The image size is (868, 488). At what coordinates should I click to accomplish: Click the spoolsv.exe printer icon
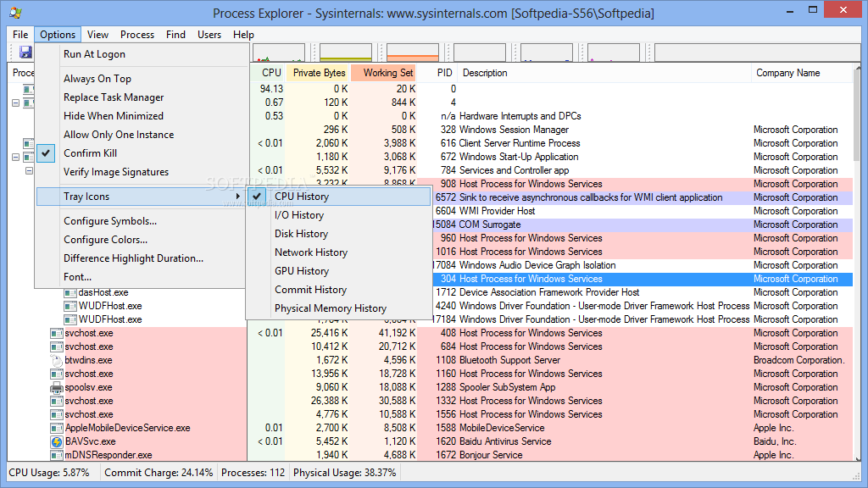point(57,387)
